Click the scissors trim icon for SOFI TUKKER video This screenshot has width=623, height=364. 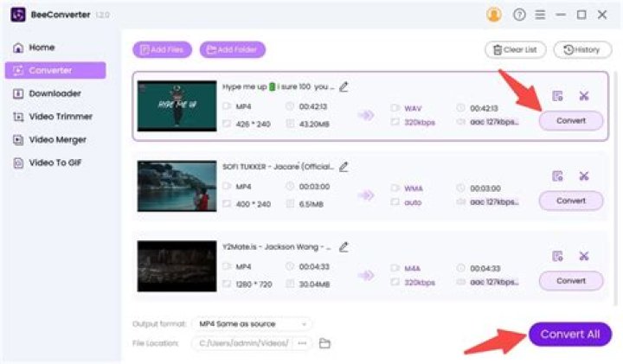[583, 176]
